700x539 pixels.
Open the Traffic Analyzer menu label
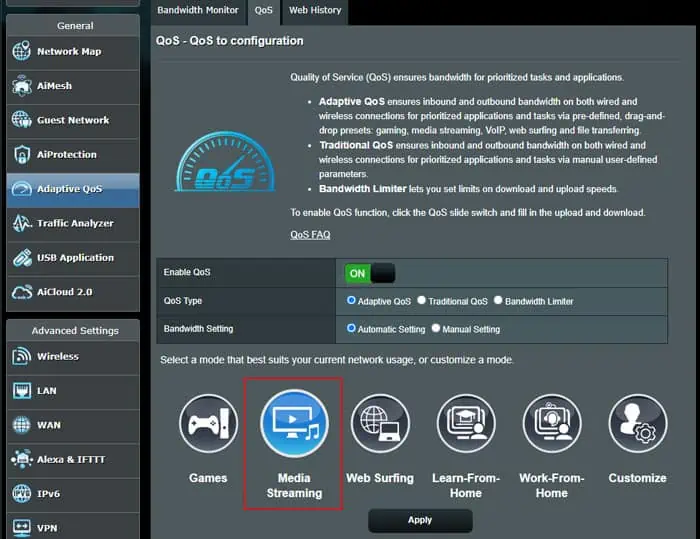coord(75,223)
